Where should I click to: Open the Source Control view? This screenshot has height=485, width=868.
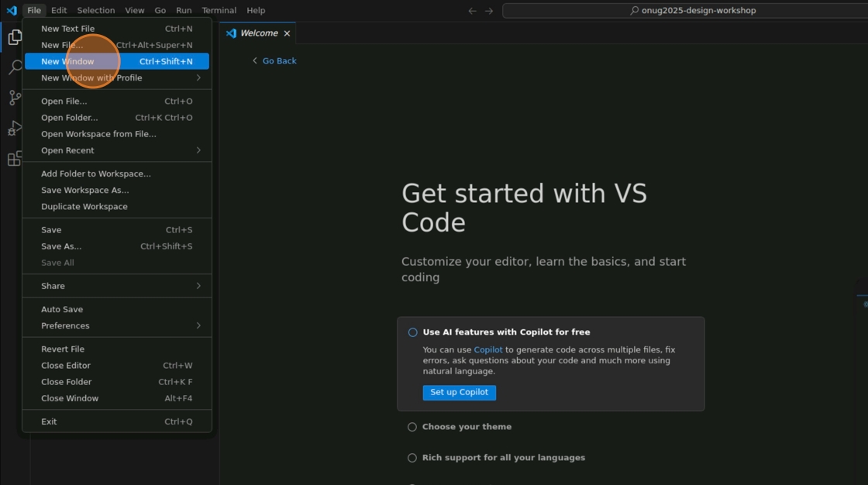tap(15, 98)
